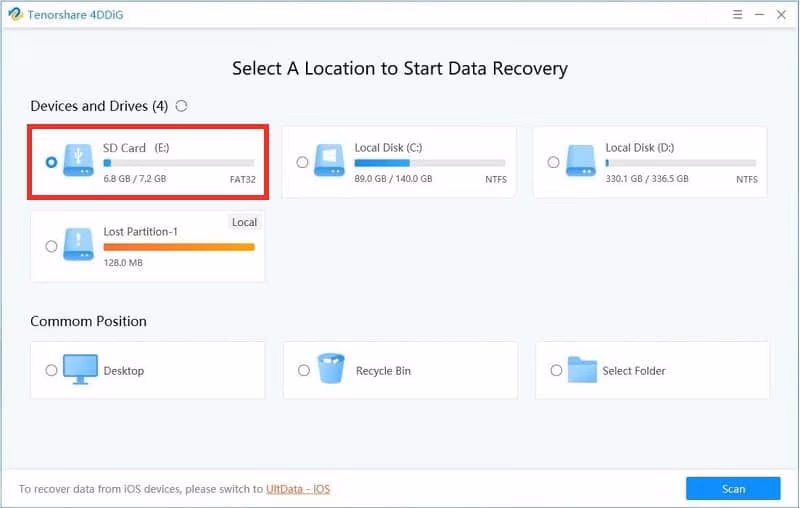Click the Lost Partition-1 drive icon
Image resolution: width=800 pixels, height=508 pixels.
coord(78,245)
